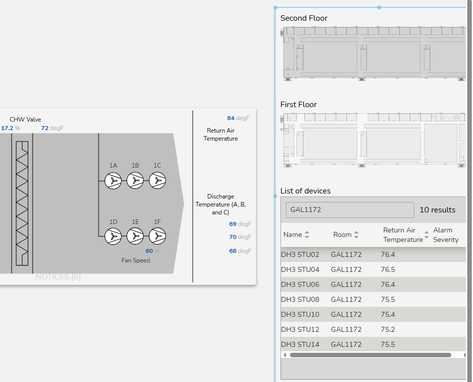Click fan 1C icon
This screenshot has width=473, height=382.
click(157, 181)
